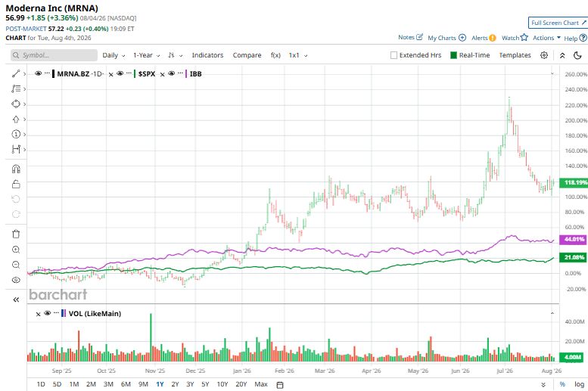This screenshot has height=391, width=588.
Task: Lock all drawings with padlock icon
Action: coord(16,184)
